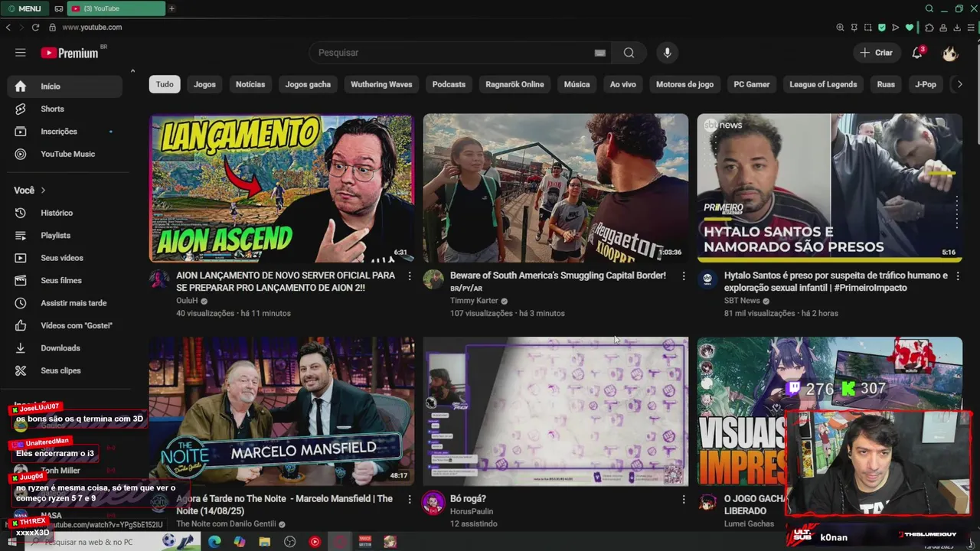The width and height of the screenshot is (980, 551).
Task: Start voice search with the microphone
Action: click(667, 53)
